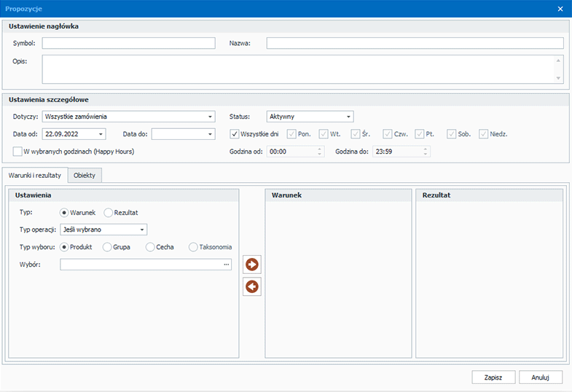Image resolution: width=572 pixels, height=392 pixels.
Task: Uncheck the Wszystkie dni checkbox
Action: [235, 134]
